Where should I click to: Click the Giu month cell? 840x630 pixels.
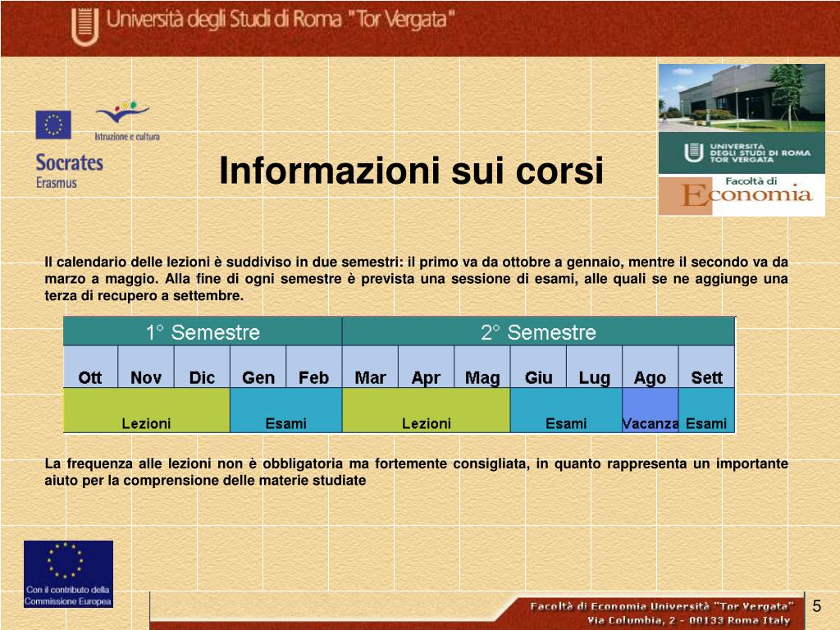[x=538, y=367]
